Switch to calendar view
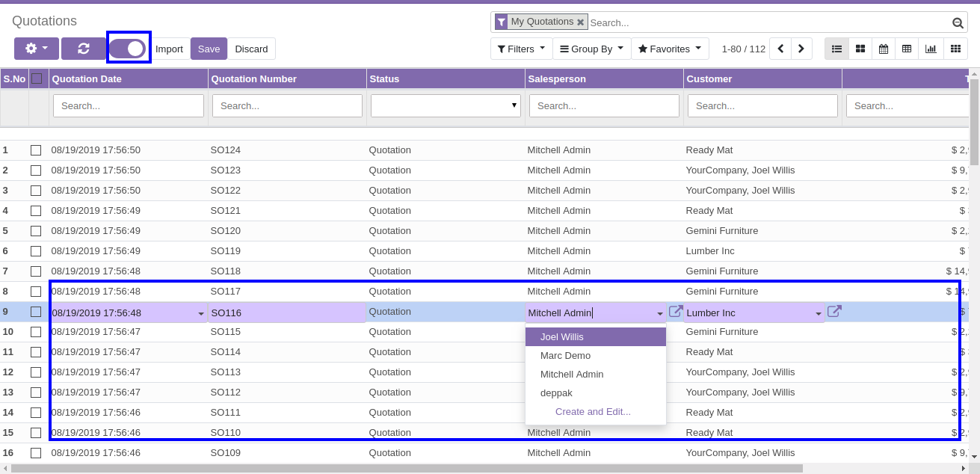Viewport: 980px width, 474px height. (884, 49)
